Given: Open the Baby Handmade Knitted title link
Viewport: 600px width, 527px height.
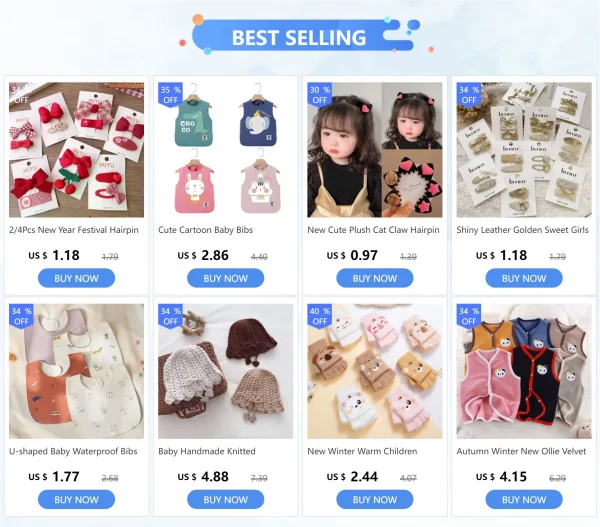Looking at the screenshot, I should click(x=207, y=452).
